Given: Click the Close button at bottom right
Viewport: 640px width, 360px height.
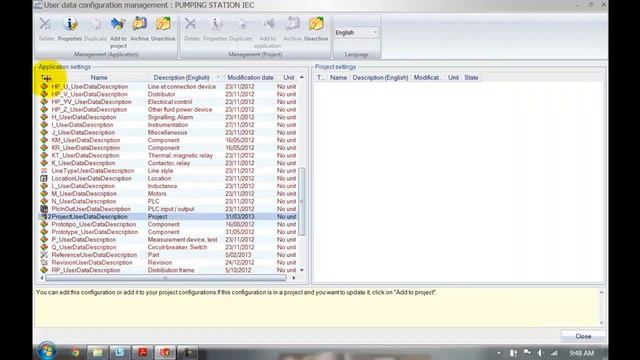Looking at the screenshot, I should pyautogui.click(x=583, y=336).
